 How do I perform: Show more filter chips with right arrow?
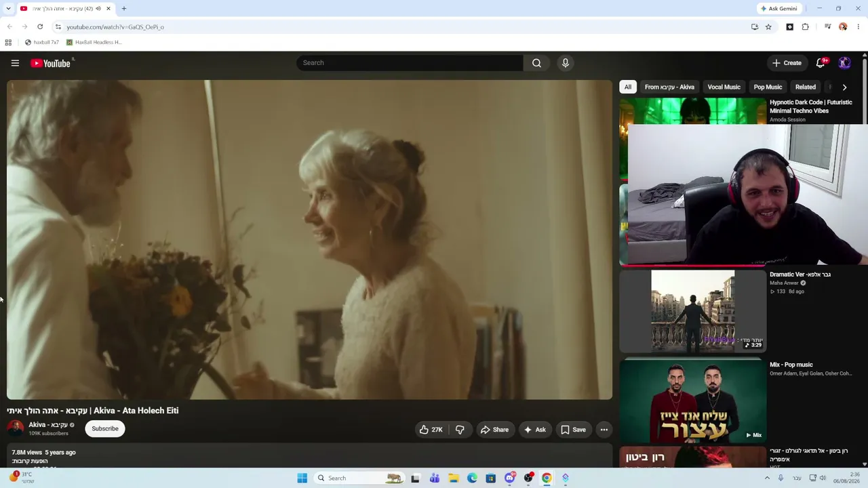[844, 87]
